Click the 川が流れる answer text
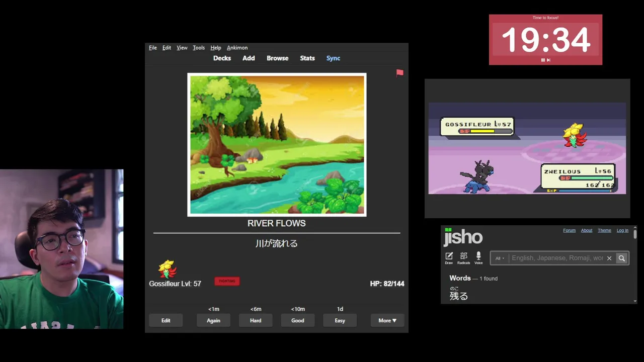Screen dimensions: 644x362 click(x=276, y=243)
